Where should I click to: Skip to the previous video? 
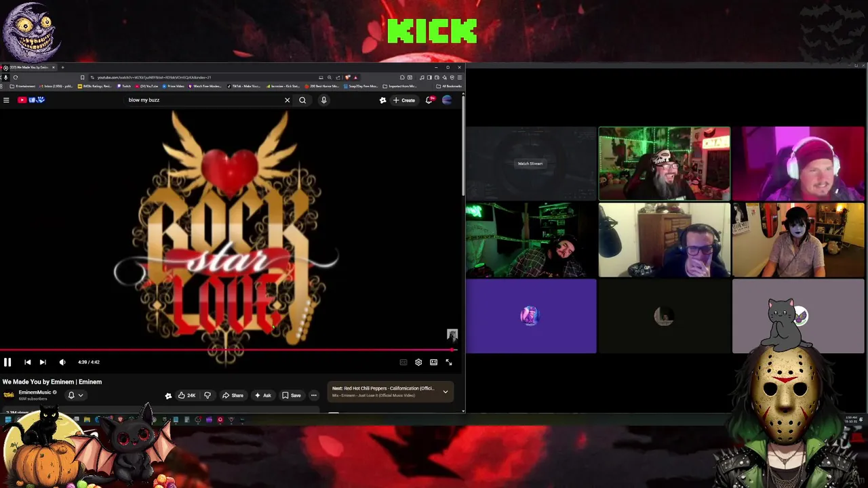[x=27, y=362]
